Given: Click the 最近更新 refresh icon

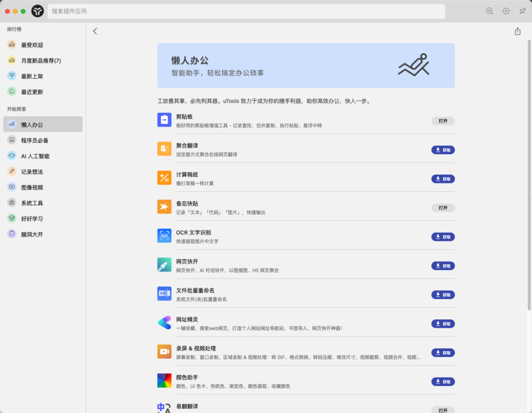Looking at the screenshot, I should tap(12, 91).
